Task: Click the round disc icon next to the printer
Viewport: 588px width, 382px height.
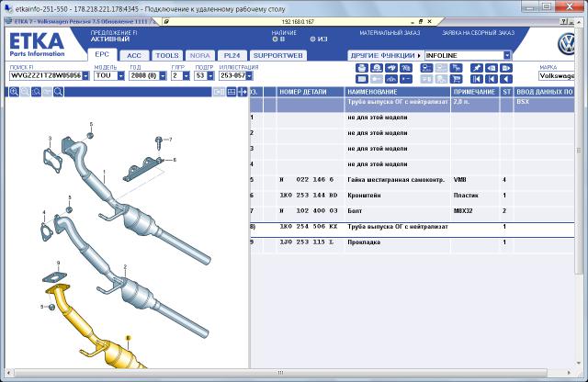Action: pyautogui.click(x=377, y=68)
